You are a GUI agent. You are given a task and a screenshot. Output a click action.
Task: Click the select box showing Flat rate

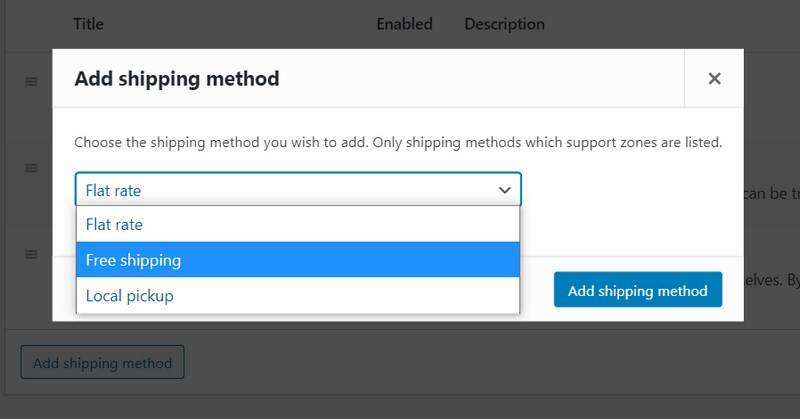pos(298,189)
